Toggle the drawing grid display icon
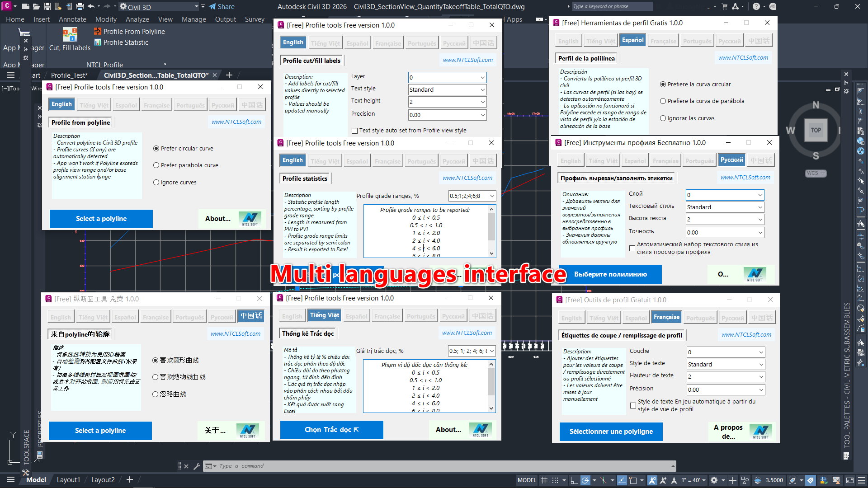 pyautogui.click(x=544, y=480)
